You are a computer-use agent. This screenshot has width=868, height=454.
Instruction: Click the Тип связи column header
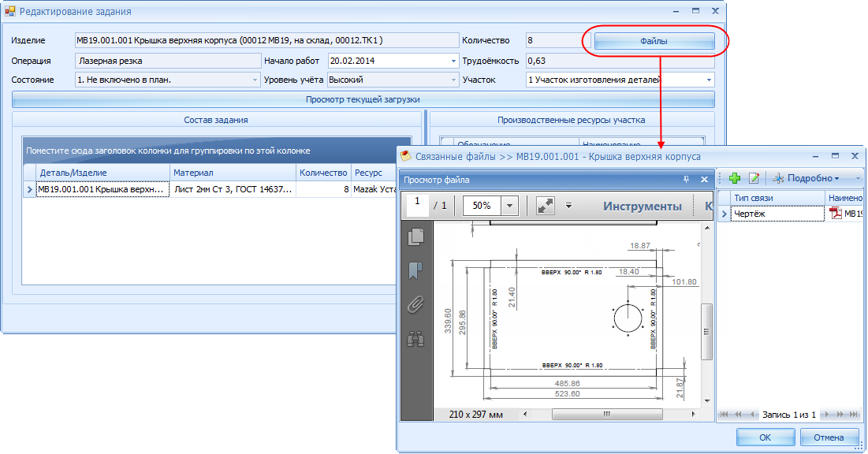click(x=778, y=198)
